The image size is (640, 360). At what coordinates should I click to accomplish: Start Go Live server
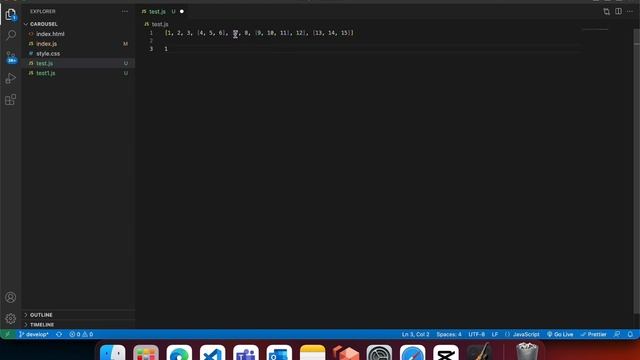coord(560,334)
